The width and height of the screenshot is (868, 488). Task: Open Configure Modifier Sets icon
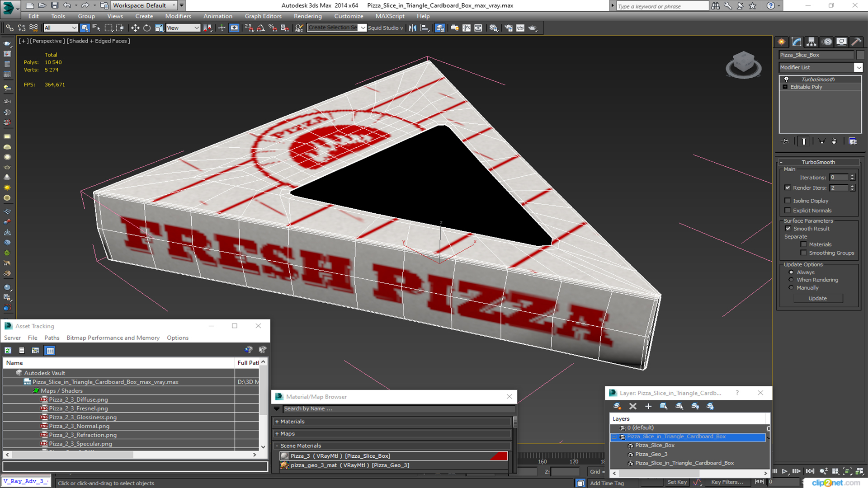click(x=853, y=141)
